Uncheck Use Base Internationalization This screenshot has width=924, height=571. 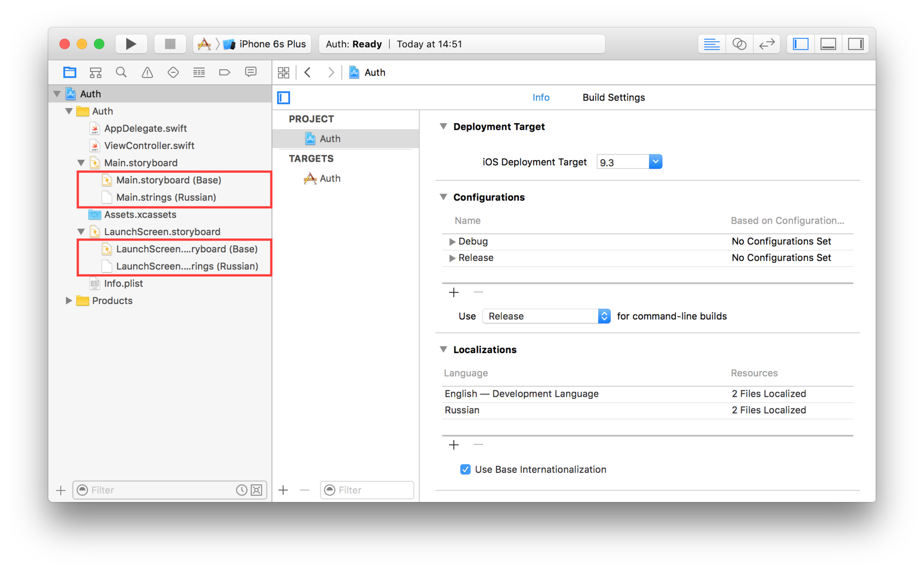click(x=465, y=469)
